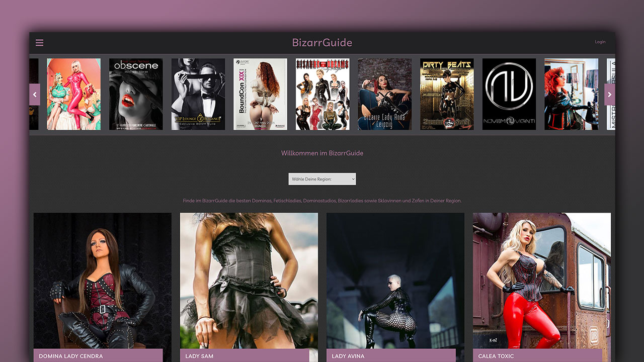Open the Novem Viginti logo banner
Viewport: 644px width, 362px height.
tap(509, 94)
